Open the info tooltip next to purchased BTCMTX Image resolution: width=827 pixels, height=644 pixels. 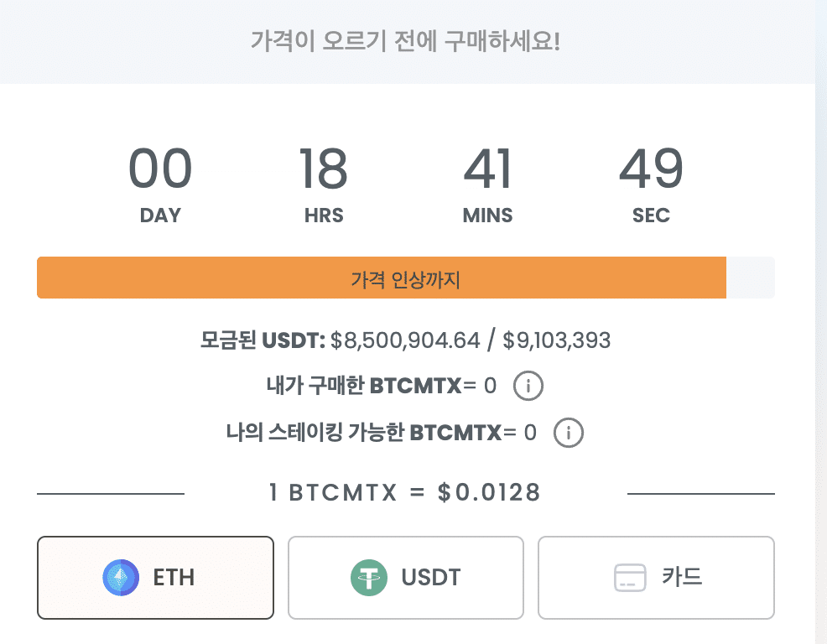pyautogui.click(x=528, y=386)
